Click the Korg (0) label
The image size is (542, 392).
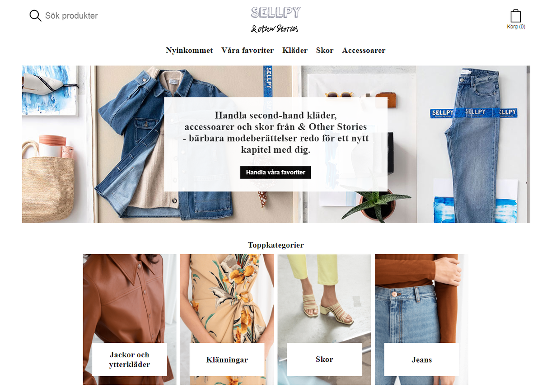tap(516, 27)
